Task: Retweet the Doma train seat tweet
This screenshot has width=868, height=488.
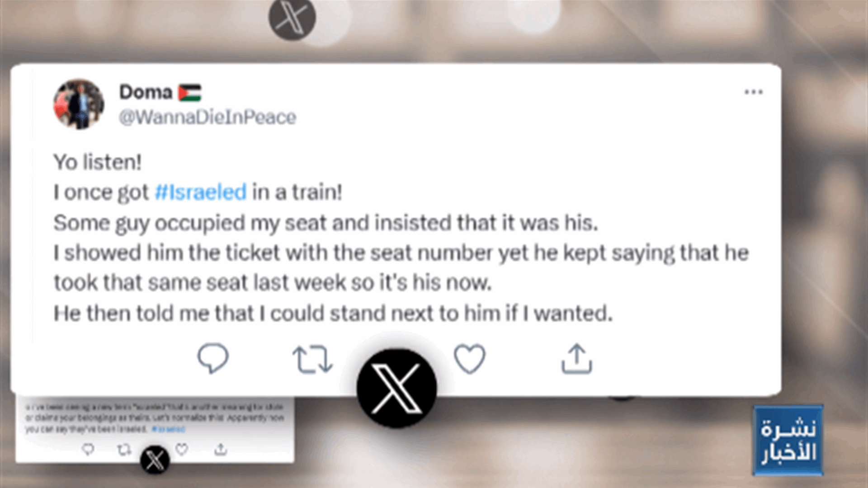Action: [312, 359]
